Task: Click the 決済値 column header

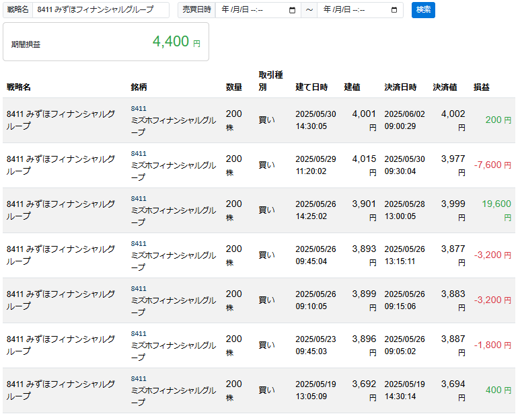Action: coord(445,87)
